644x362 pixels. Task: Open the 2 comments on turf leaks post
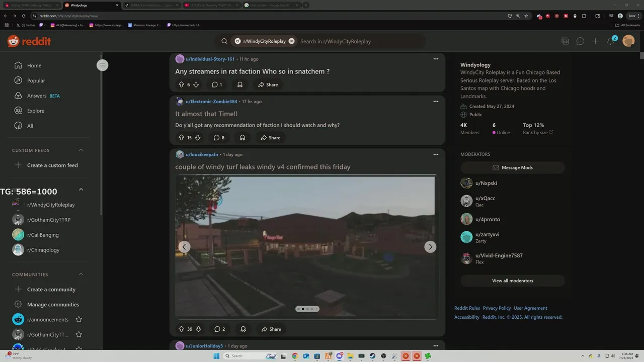219,329
